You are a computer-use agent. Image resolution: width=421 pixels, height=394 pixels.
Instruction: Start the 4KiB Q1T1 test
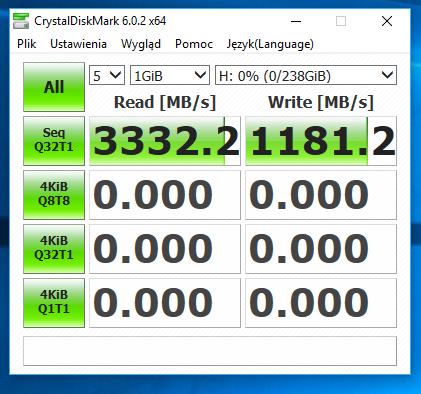point(54,303)
